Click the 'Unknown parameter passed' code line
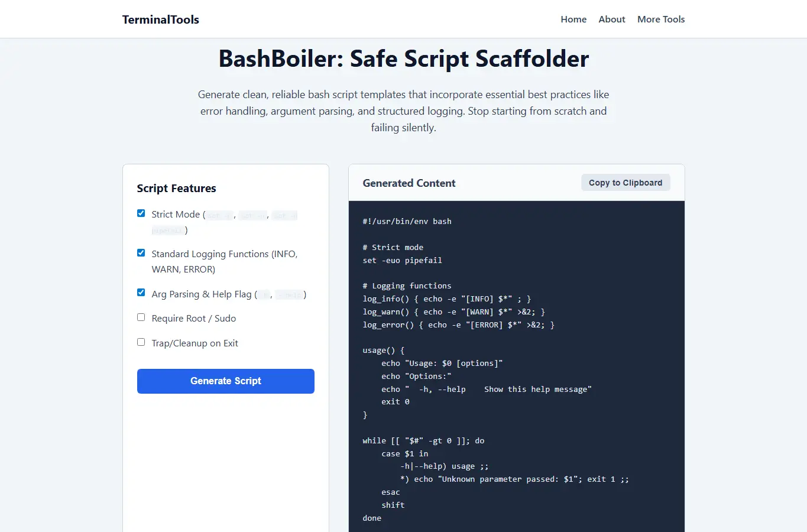Viewport: 807px width, 532px height. (x=515, y=479)
